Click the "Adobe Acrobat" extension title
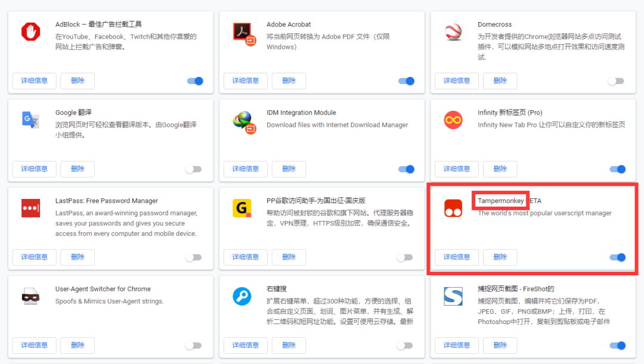 click(x=289, y=24)
